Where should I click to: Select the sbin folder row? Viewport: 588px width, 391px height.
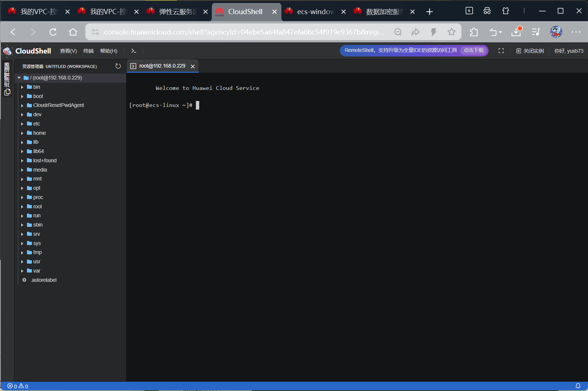(x=70, y=225)
